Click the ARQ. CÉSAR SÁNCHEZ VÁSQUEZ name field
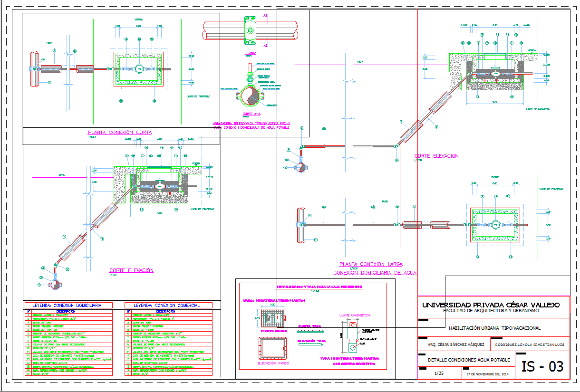 [x=456, y=344]
